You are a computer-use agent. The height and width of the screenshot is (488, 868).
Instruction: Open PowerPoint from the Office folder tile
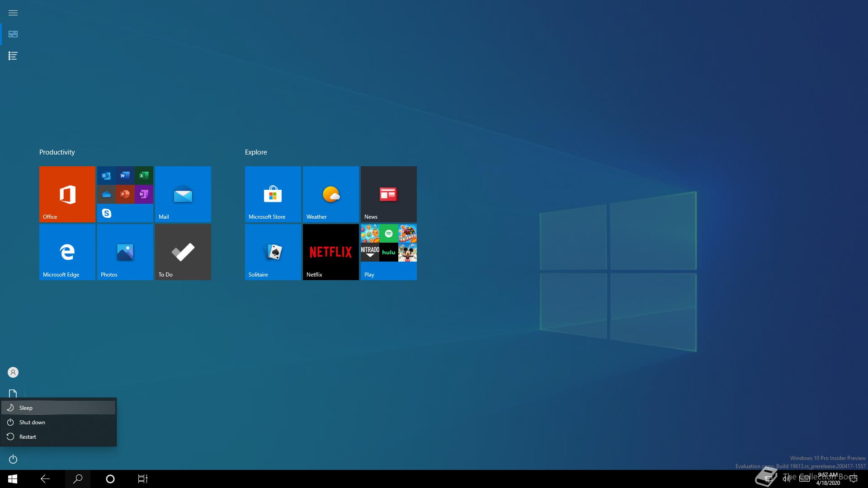(x=125, y=194)
